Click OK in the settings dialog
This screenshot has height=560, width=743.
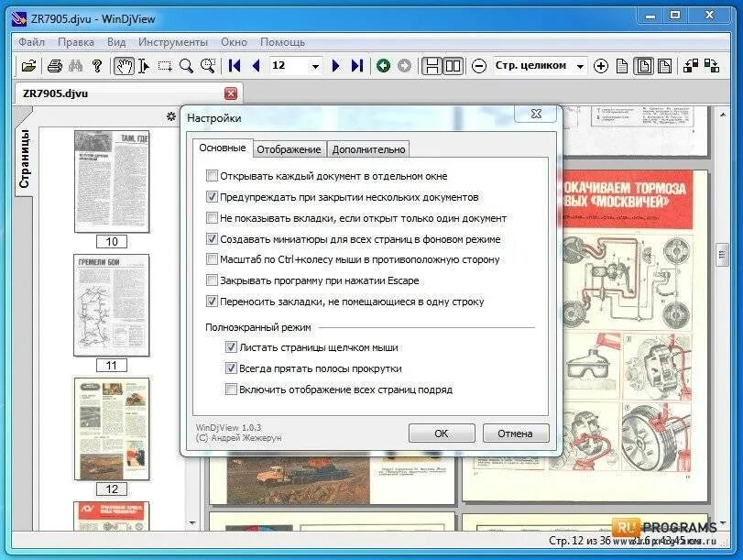(442, 434)
